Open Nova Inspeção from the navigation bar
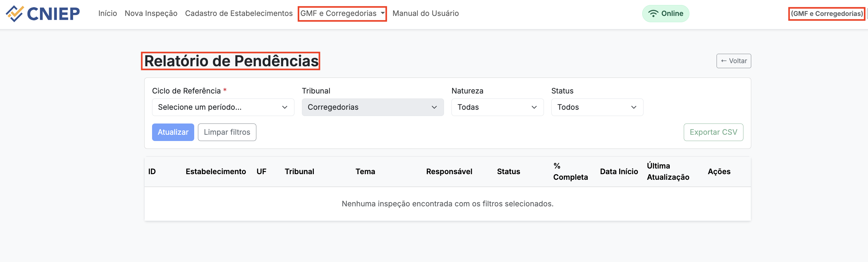 point(151,13)
